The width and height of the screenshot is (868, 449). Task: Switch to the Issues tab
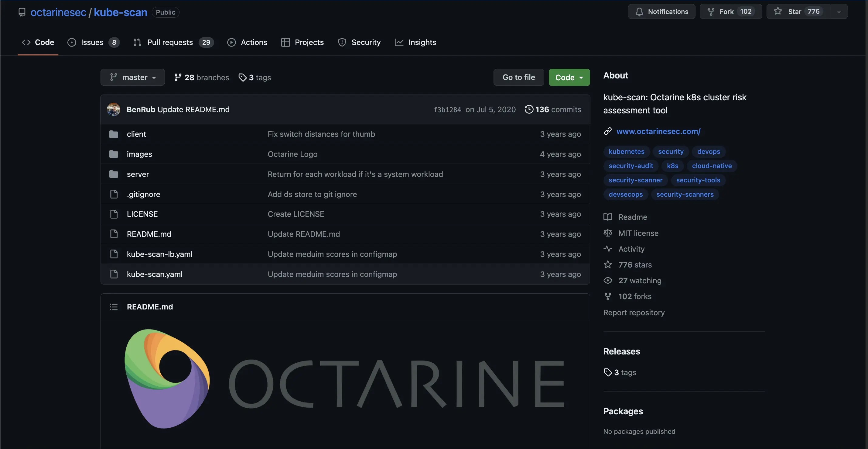[93, 42]
